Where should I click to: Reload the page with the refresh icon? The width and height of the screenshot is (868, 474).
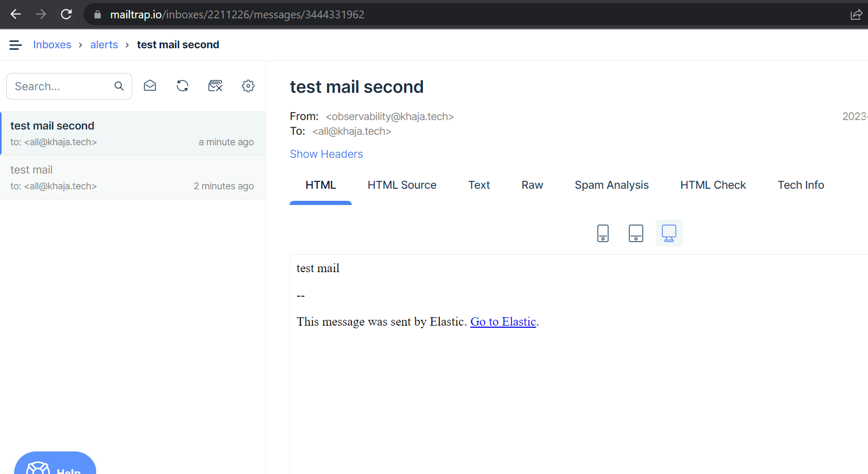(66, 14)
